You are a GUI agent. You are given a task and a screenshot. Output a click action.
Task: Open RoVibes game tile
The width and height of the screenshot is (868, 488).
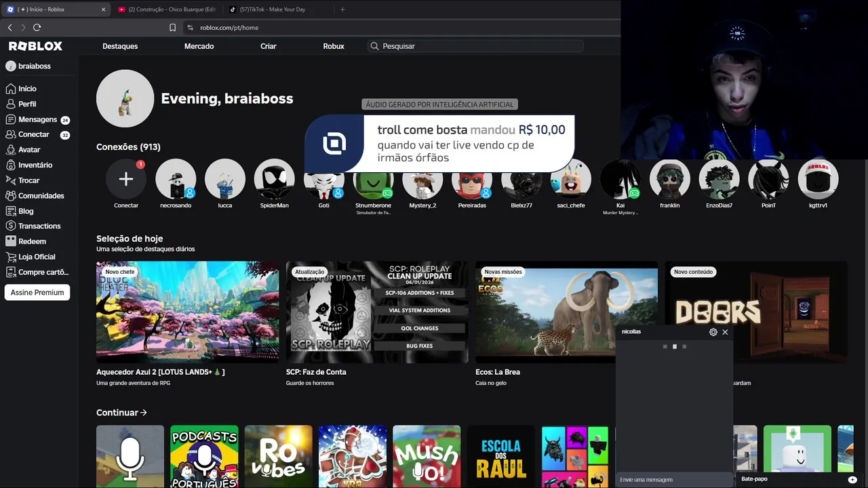(x=279, y=456)
